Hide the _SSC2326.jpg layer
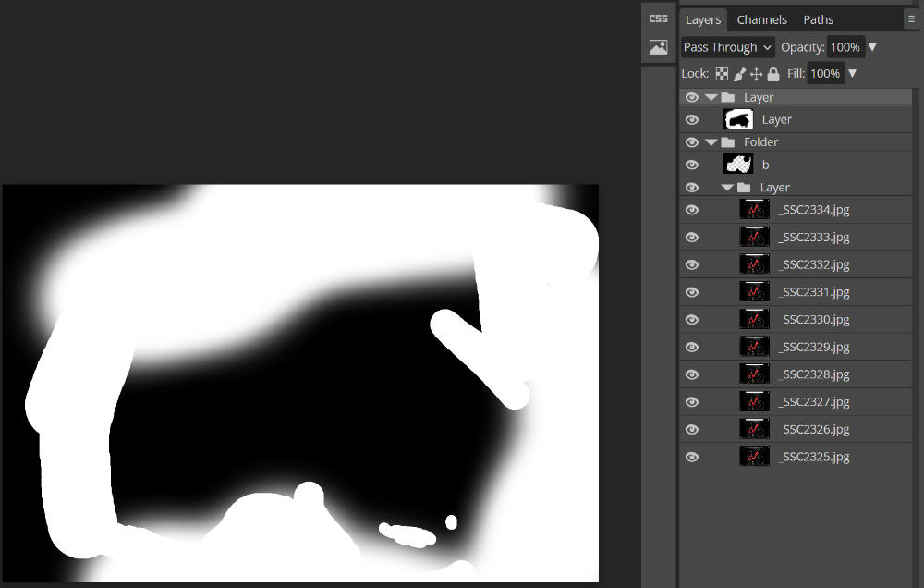This screenshot has width=924, height=588. point(692,429)
